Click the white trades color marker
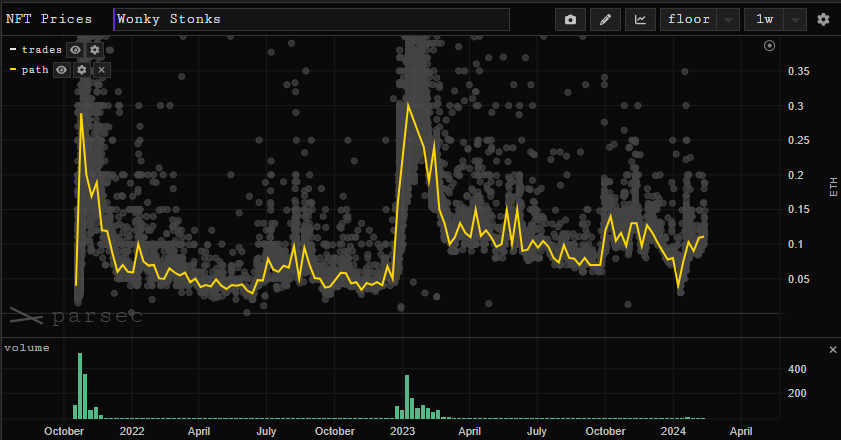841x440 pixels. (13, 49)
